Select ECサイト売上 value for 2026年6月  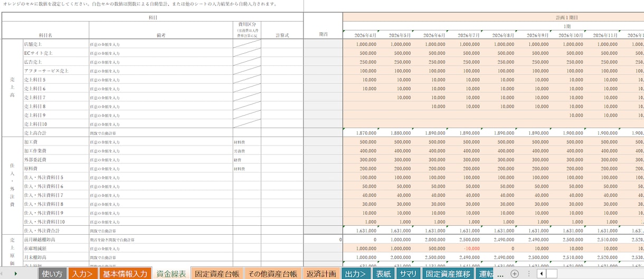[x=429, y=53]
